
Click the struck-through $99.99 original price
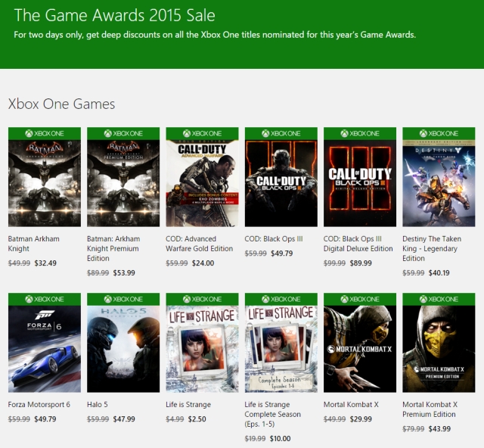(334, 263)
